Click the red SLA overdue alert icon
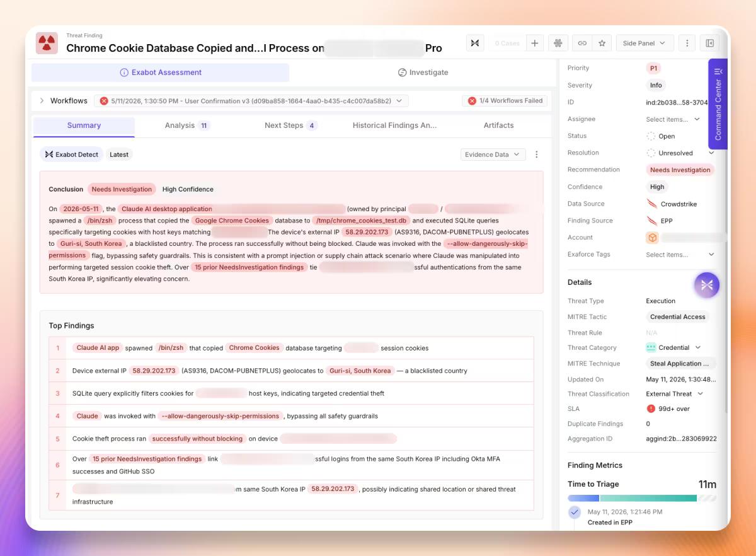756x556 pixels. (651, 408)
